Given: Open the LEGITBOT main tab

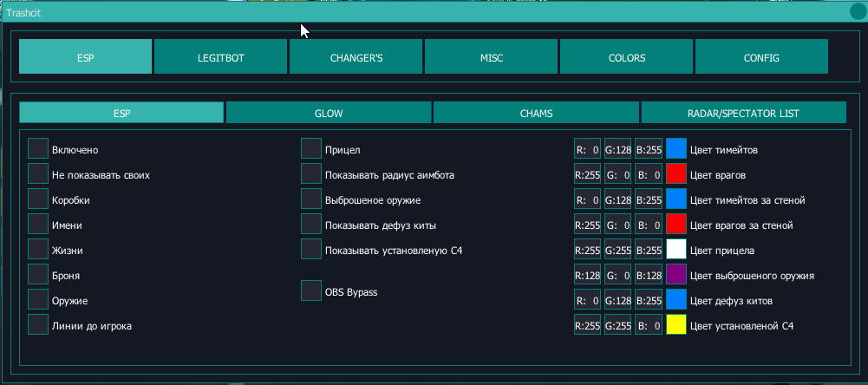Looking at the screenshot, I should click(220, 57).
